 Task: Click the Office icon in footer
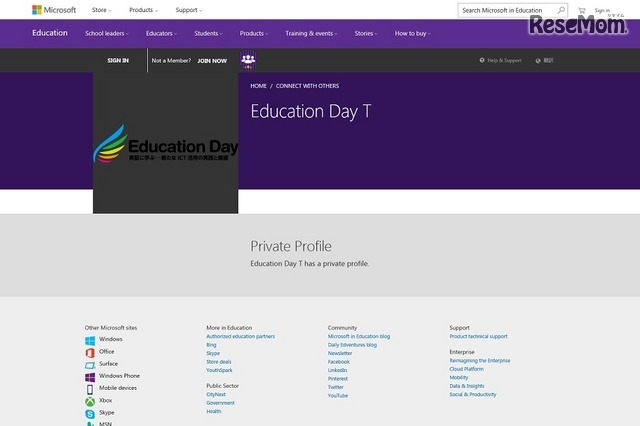pyautogui.click(x=90, y=351)
